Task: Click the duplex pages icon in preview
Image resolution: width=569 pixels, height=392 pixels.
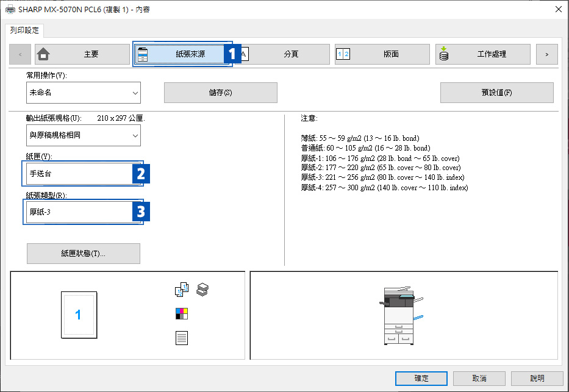Action: point(182,290)
